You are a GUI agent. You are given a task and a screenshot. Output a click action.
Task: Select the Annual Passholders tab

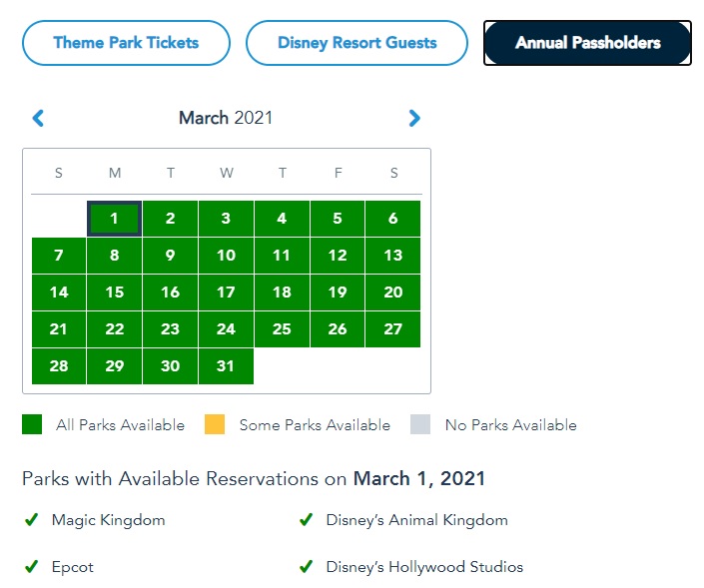point(587,43)
